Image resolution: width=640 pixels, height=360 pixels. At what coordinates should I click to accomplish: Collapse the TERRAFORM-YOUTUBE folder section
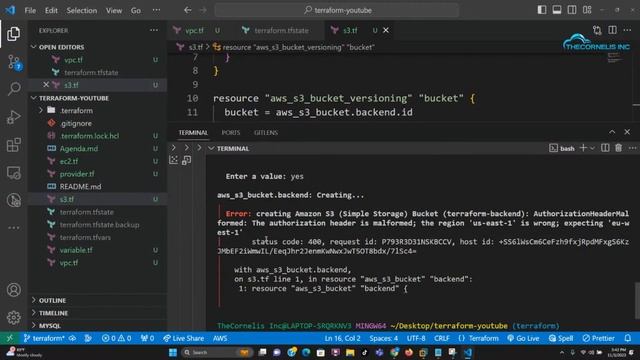click(x=74, y=98)
